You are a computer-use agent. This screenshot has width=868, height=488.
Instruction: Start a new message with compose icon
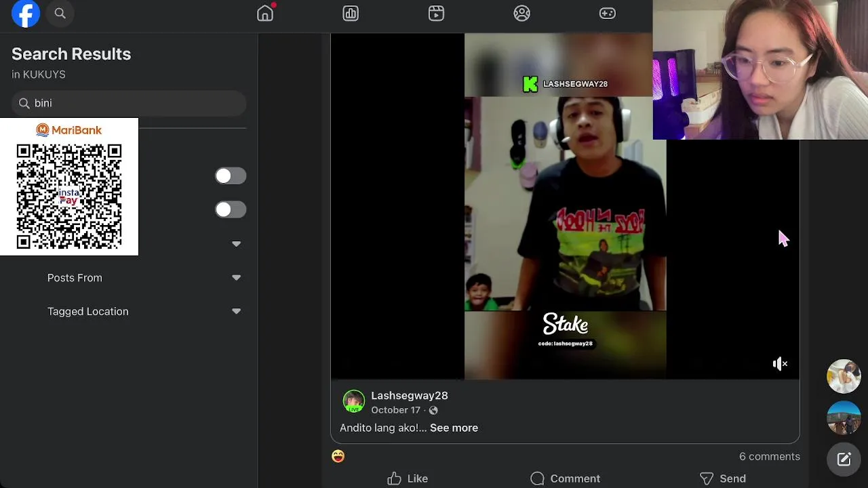click(x=844, y=460)
